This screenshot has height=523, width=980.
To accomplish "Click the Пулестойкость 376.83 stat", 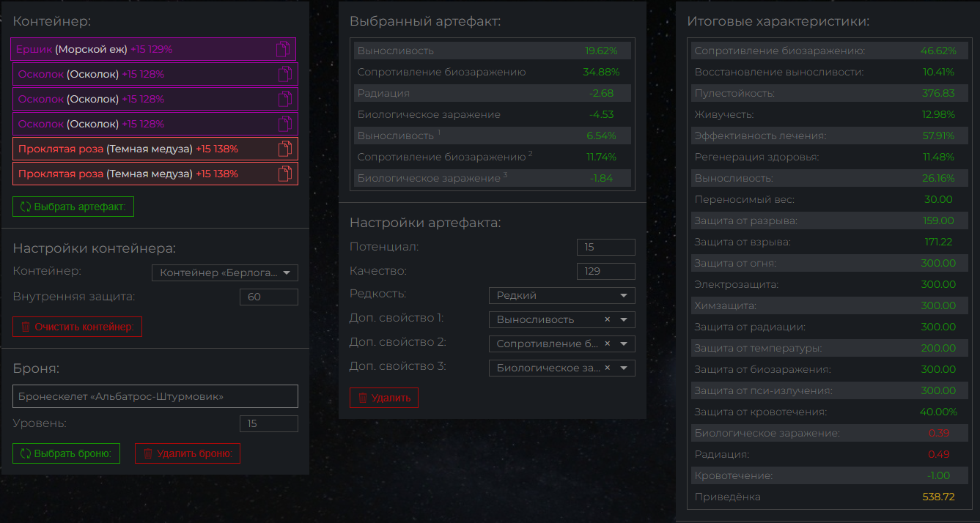I will click(830, 94).
